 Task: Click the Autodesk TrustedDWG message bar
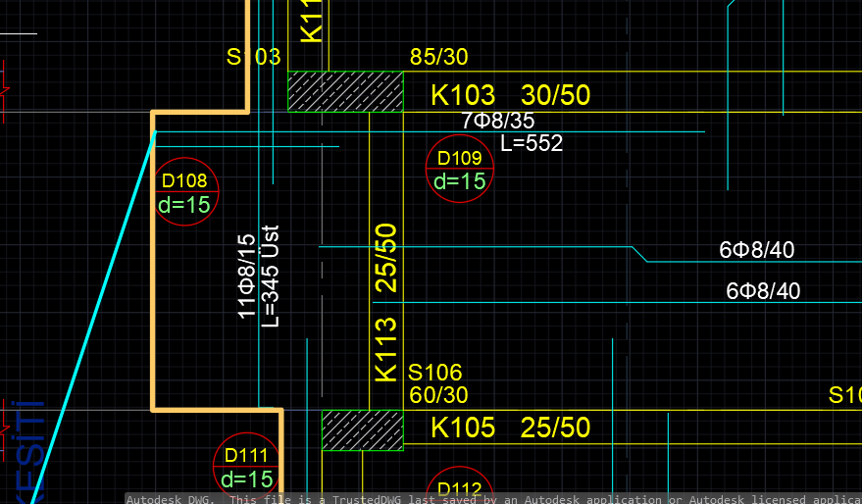point(493,498)
